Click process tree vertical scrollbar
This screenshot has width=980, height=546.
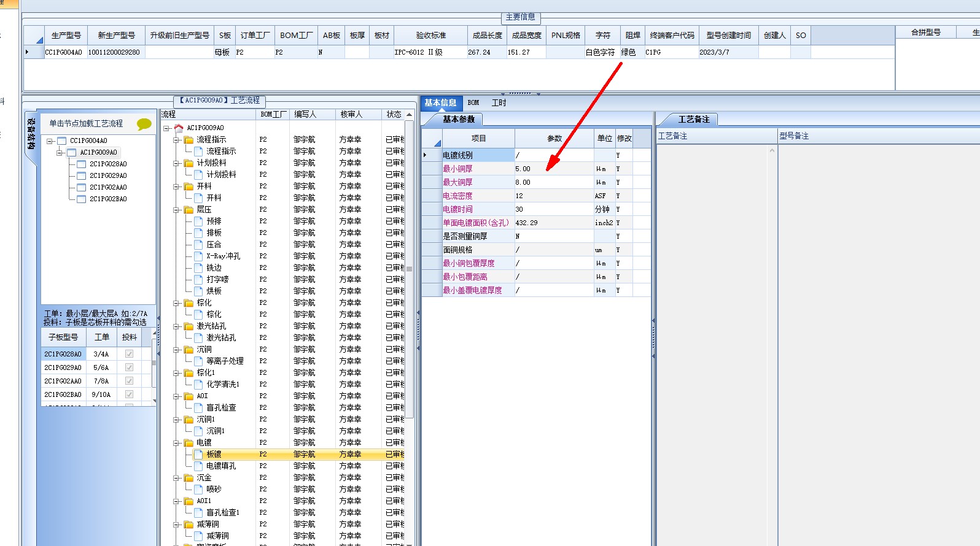(x=409, y=269)
